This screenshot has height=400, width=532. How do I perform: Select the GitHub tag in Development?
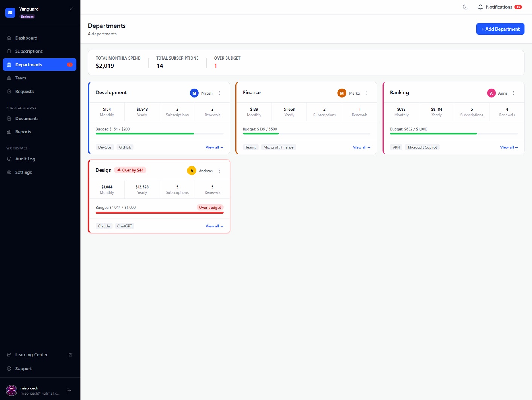[125, 147]
